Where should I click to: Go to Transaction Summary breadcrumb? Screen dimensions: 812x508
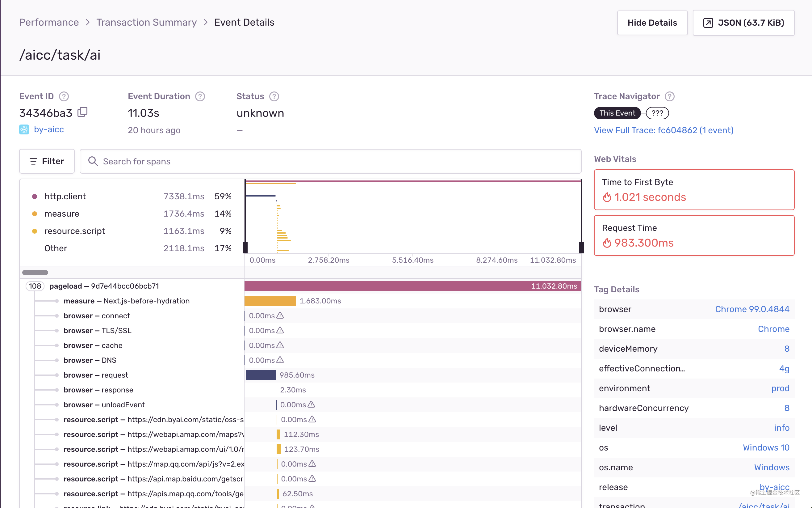[x=146, y=23]
